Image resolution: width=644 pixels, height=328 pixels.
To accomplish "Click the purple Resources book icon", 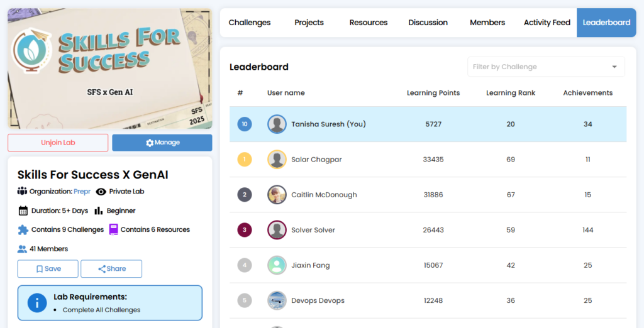I will tap(114, 229).
